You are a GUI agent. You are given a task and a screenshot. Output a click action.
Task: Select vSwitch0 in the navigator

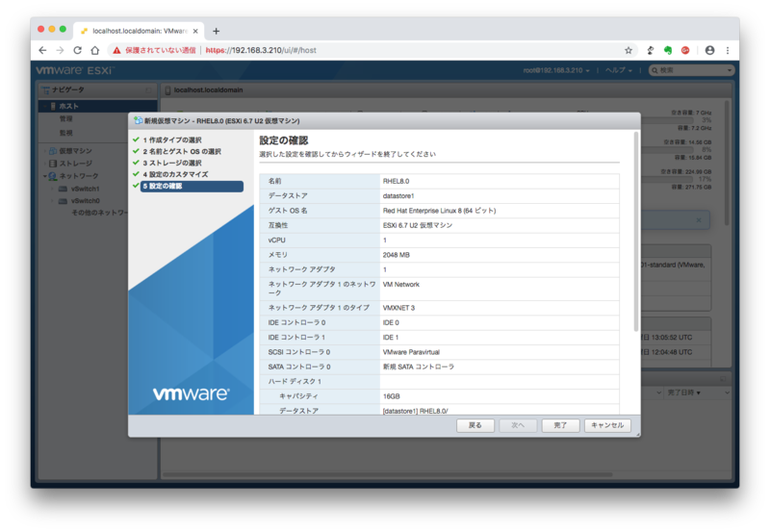coord(85,201)
